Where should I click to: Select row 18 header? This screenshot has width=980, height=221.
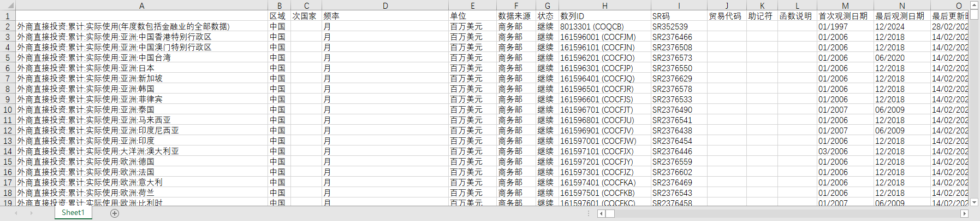coord(8,193)
